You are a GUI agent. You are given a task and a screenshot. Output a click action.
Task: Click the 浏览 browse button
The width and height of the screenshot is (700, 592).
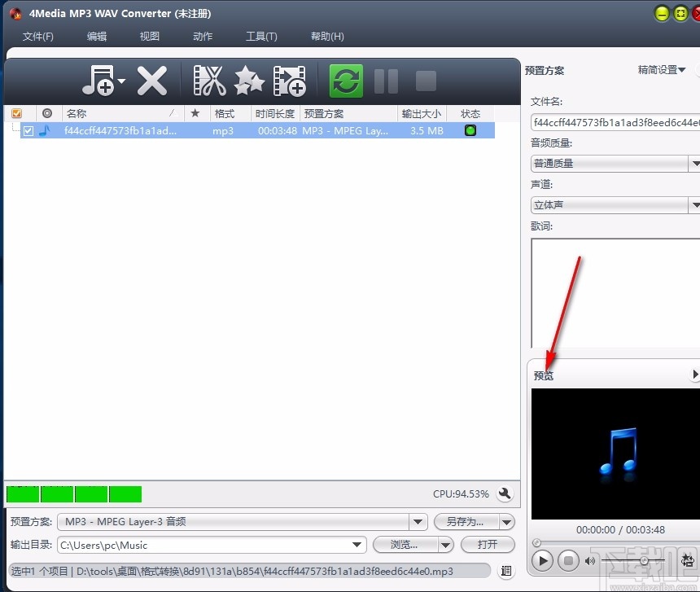coord(406,544)
